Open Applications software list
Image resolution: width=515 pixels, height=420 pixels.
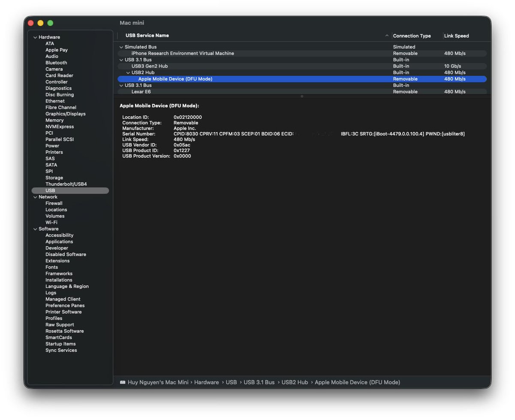point(59,242)
